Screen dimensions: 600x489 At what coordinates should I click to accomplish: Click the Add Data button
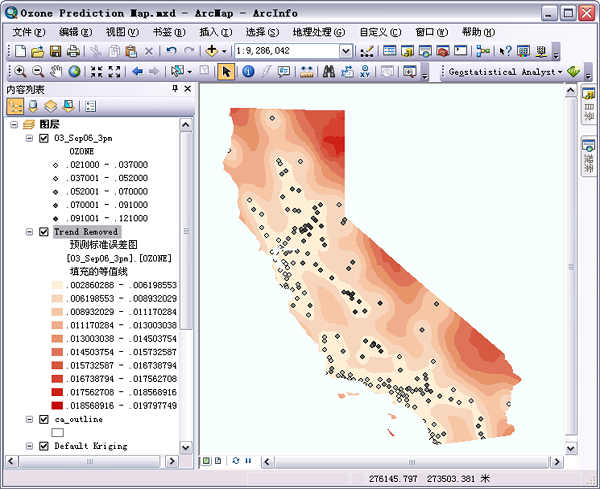click(212, 50)
